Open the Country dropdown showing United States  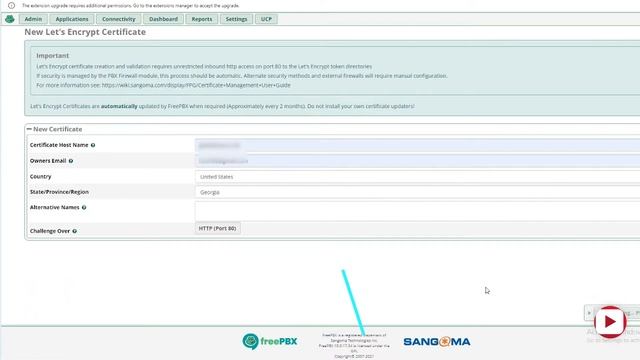[x=417, y=177]
